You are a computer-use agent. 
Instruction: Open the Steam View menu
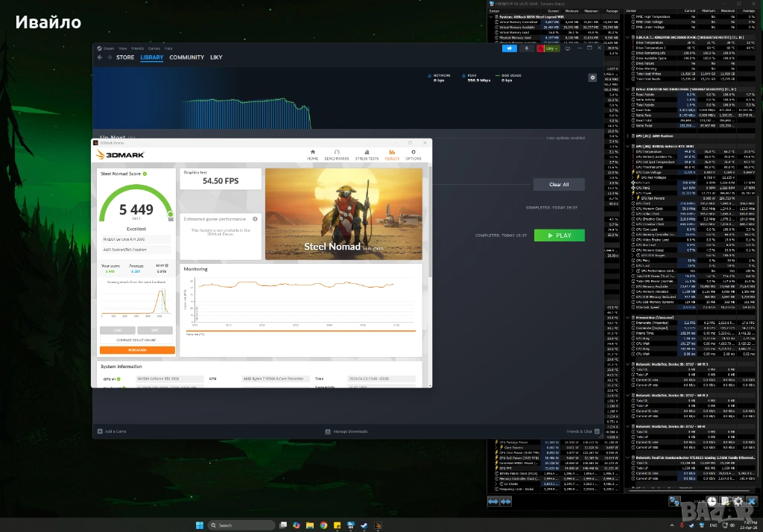tap(123, 48)
